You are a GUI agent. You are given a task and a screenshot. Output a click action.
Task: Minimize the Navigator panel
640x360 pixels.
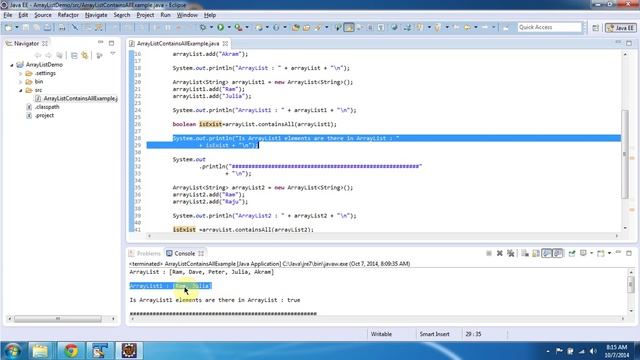pos(100,43)
